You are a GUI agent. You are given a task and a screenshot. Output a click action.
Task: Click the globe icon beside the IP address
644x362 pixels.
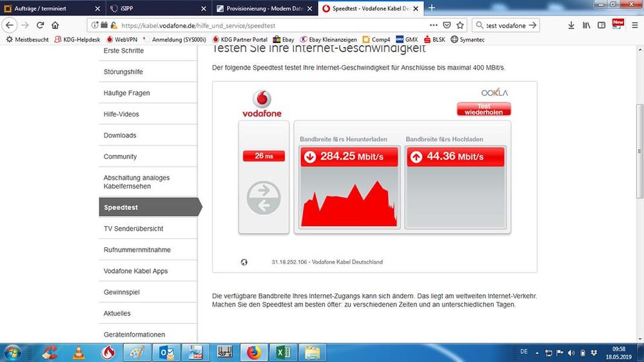pos(244,262)
